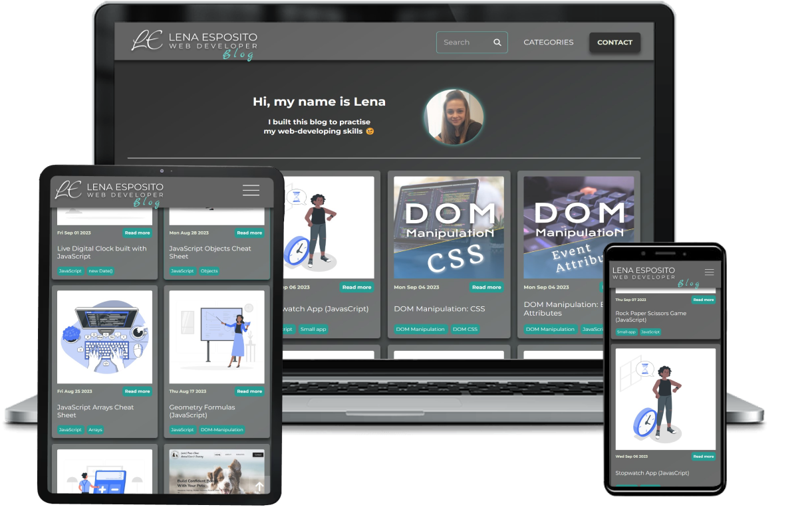Select the 'new Date()' tag on tablet
This screenshot has width=812, height=513.
(101, 271)
